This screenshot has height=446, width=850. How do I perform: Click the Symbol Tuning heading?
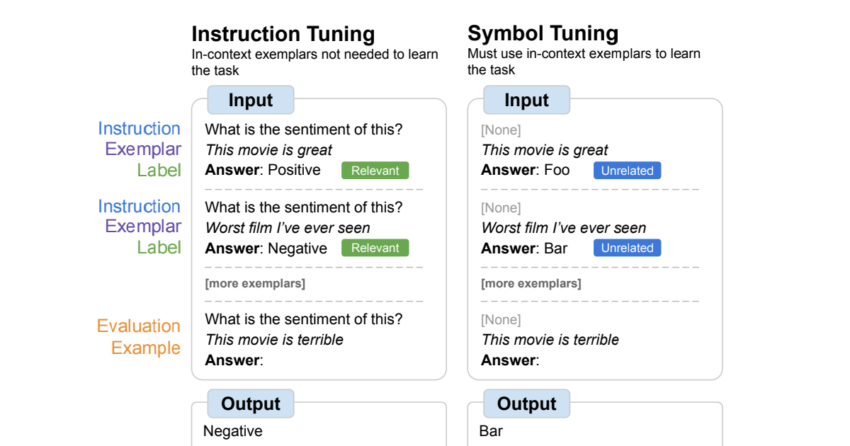(543, 34)
